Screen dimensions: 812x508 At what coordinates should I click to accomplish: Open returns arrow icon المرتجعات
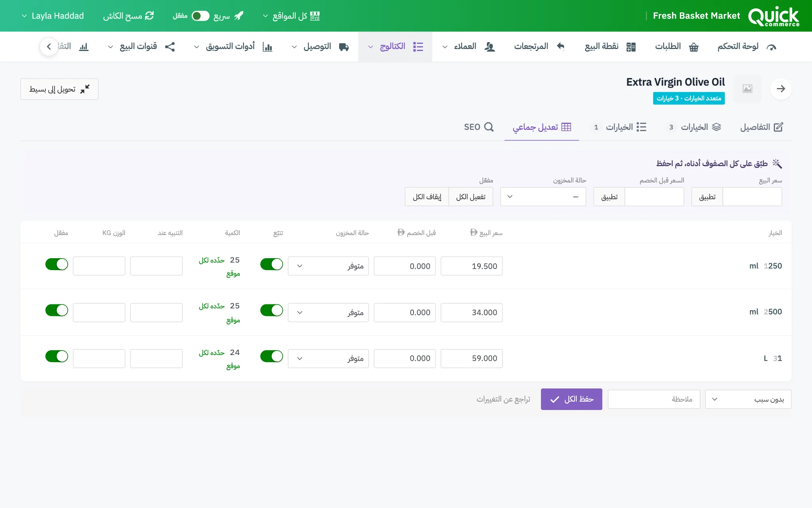pos(561,47)
